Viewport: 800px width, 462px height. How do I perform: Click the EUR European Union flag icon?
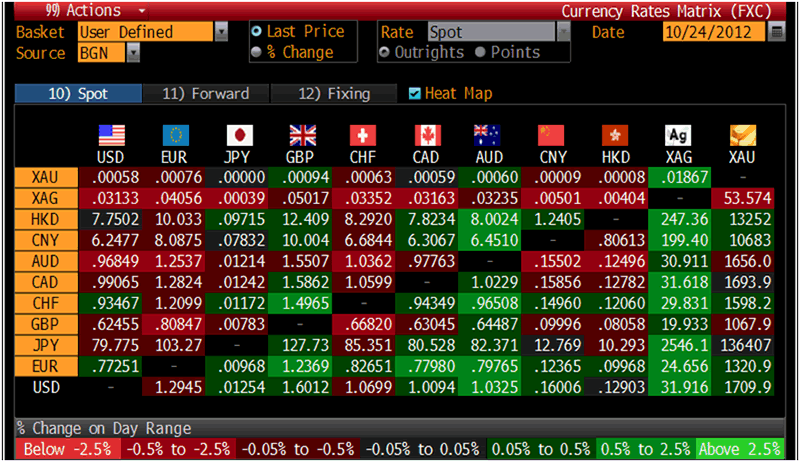(175, 136)
